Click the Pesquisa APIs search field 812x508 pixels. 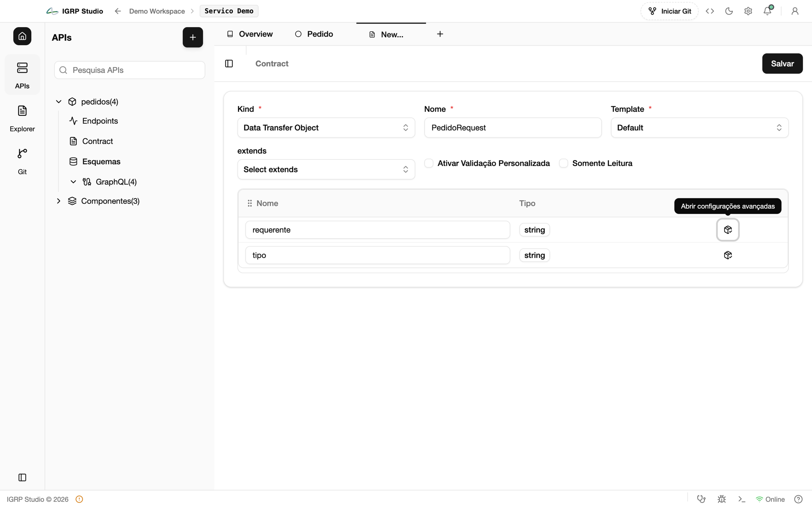point(130,70)
